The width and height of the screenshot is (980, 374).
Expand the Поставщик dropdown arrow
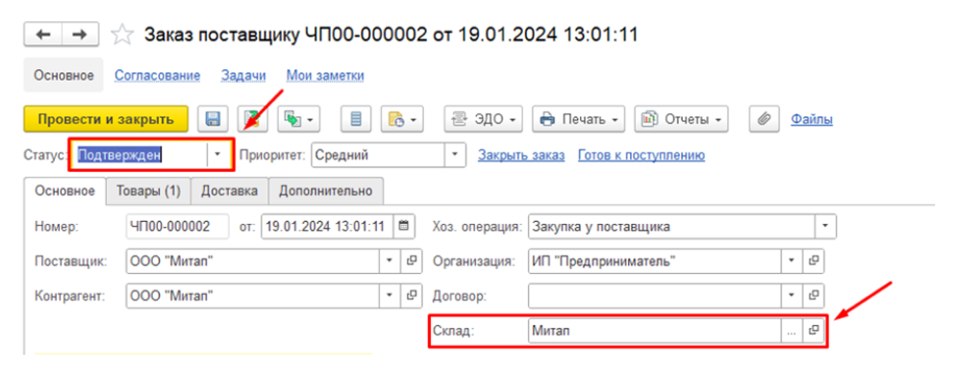pos(390,261)
